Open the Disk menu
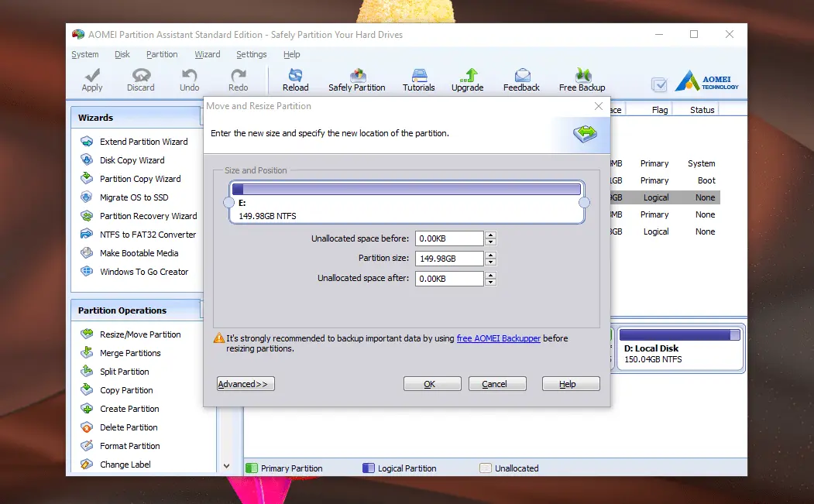814x504 pixels. 122,54
